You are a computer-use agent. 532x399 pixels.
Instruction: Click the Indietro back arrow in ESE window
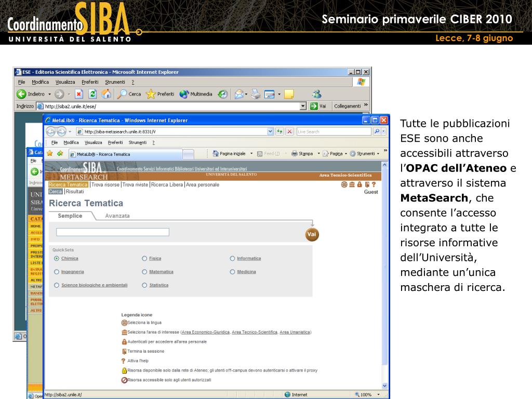coord(21,94)
